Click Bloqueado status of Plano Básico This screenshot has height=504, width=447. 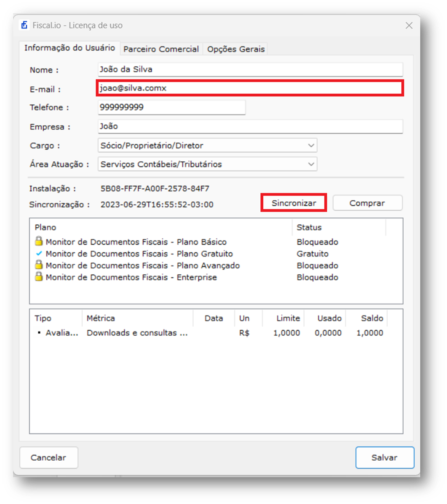[x=317, y=242]
